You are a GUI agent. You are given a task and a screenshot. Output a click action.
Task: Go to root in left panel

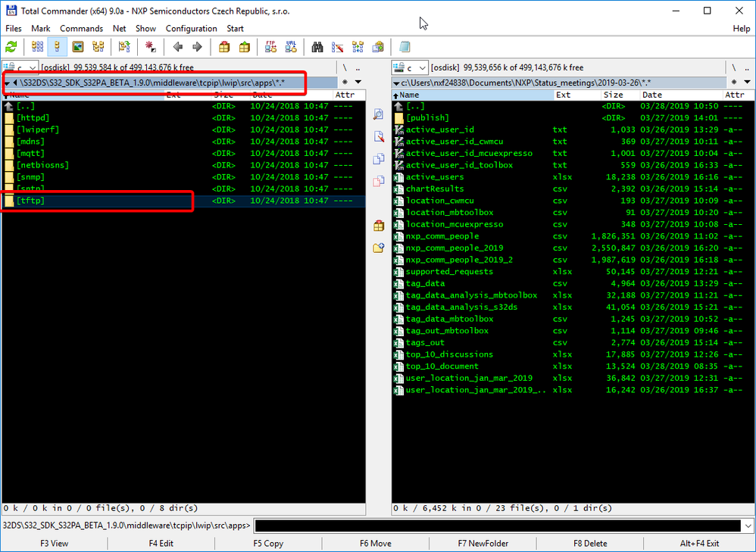pos(345,68)
